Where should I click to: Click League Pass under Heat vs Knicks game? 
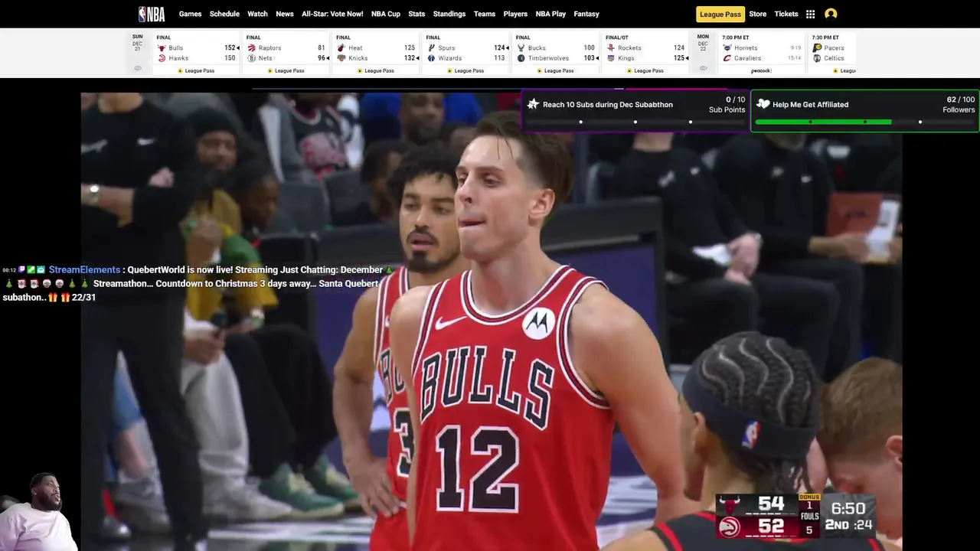coord(376,70)
